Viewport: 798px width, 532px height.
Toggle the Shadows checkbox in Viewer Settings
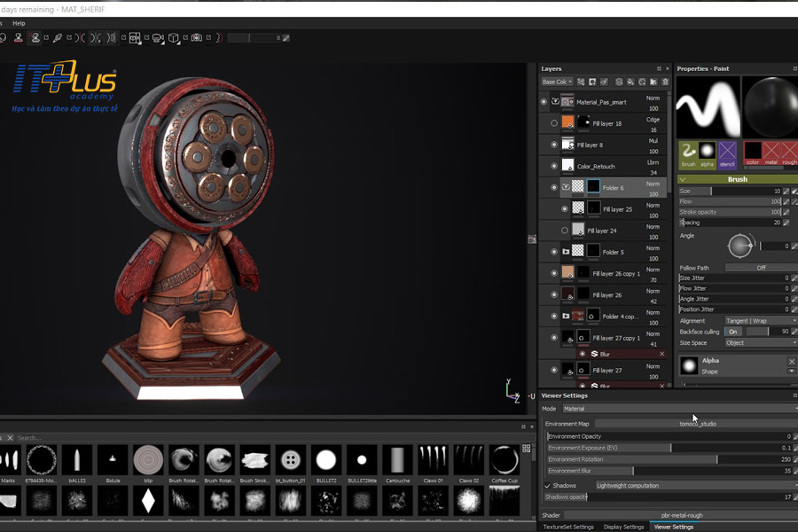547,486
